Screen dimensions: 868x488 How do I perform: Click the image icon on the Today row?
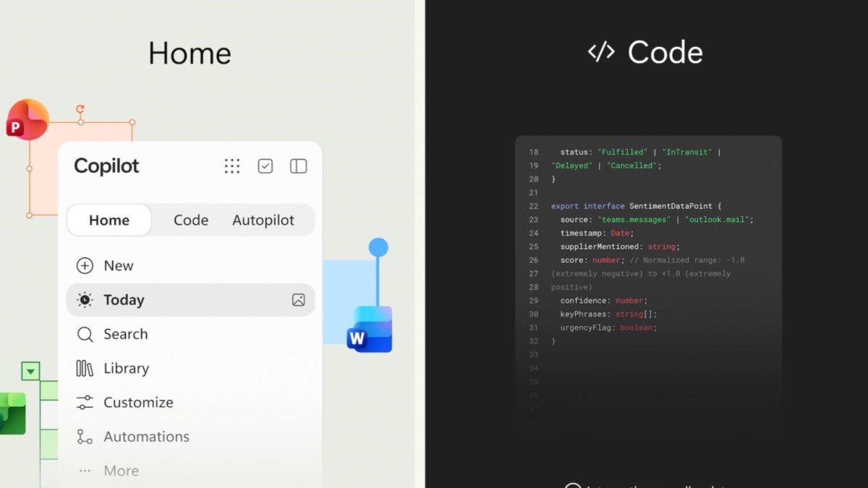point(298,300)
